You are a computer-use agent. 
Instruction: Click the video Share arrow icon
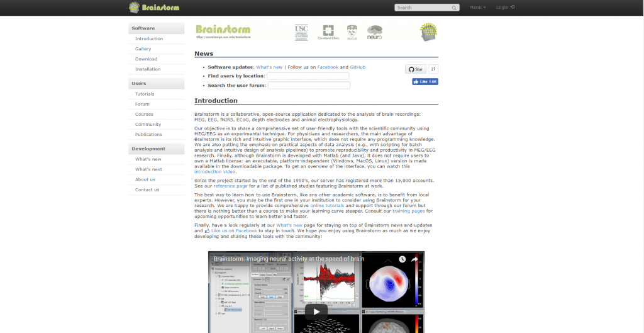(414, 259)
